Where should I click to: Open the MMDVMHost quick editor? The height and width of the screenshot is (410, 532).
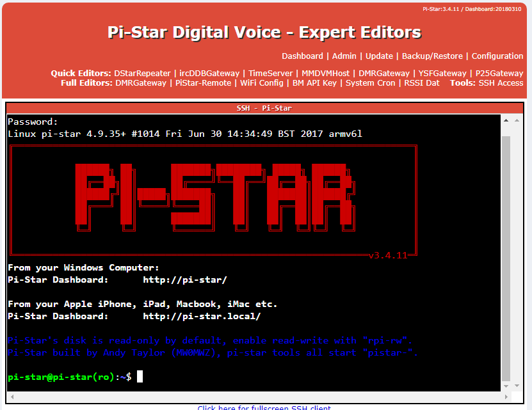tap(325, 73)
